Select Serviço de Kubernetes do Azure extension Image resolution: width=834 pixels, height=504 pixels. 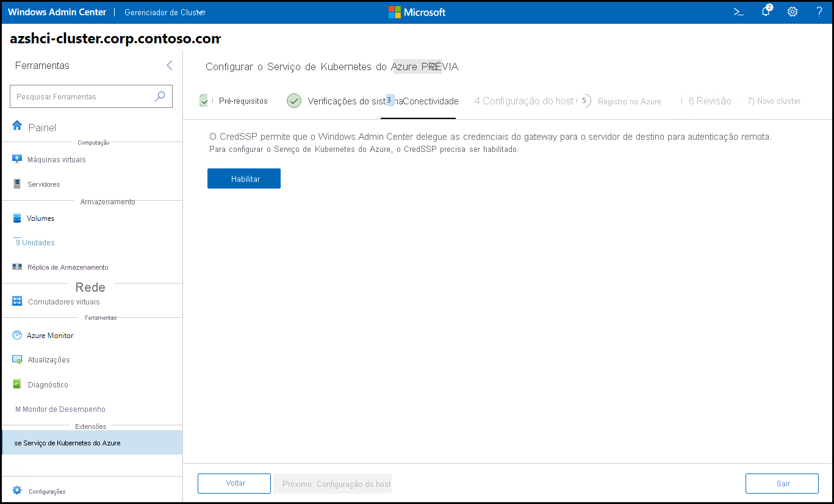(x=92, y=443)
